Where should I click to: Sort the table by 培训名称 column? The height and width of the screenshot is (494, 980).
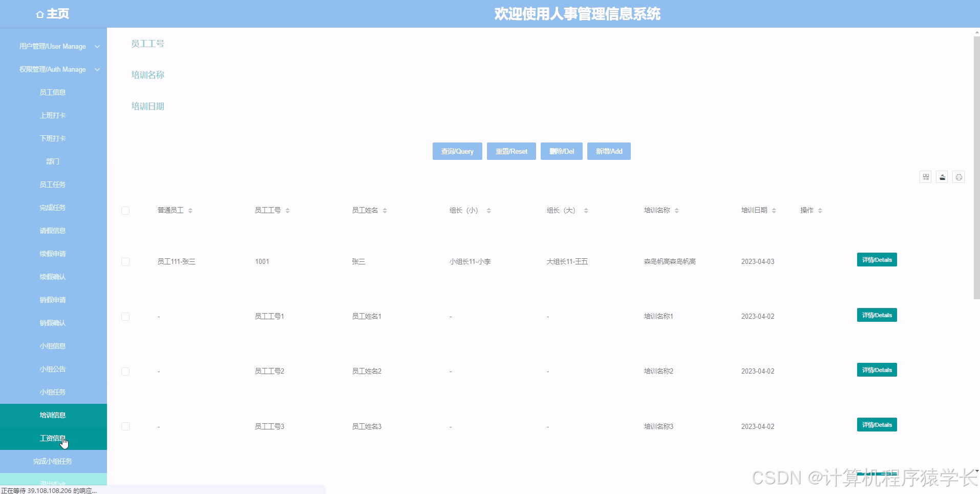coord(677,210)
